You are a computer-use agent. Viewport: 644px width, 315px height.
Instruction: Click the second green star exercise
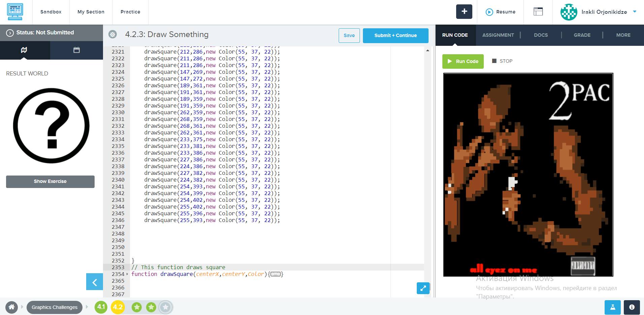151,307
